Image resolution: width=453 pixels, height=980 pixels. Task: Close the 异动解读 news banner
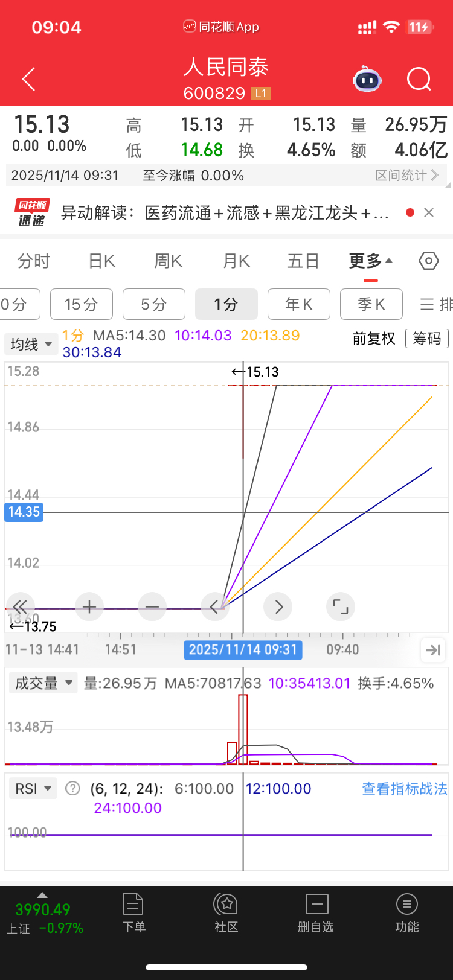point(429,212)
